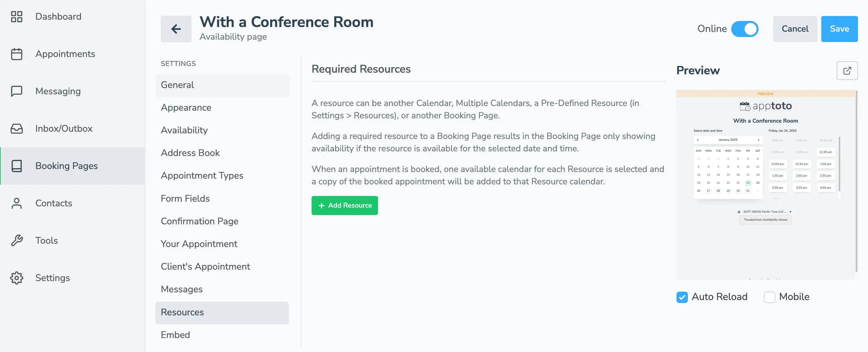The image size is (868, 352).
Task: Advance preview calendar to February 2025
Action: 758,139
